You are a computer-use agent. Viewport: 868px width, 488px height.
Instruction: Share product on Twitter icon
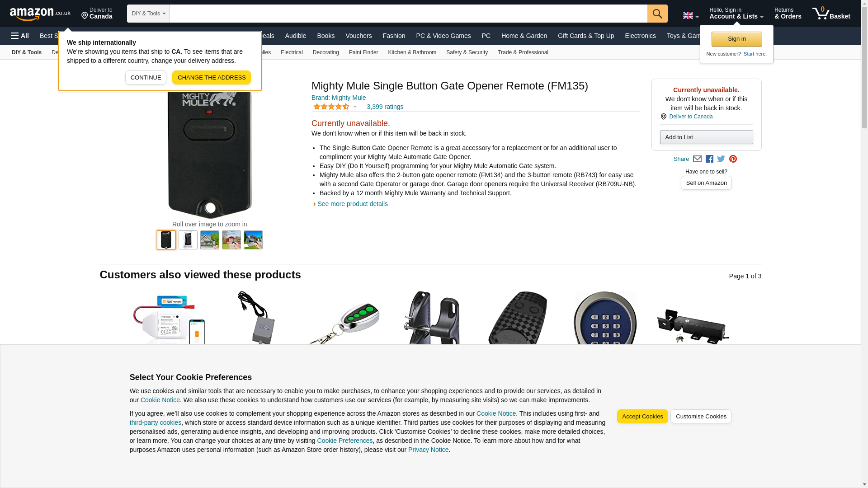721,159
